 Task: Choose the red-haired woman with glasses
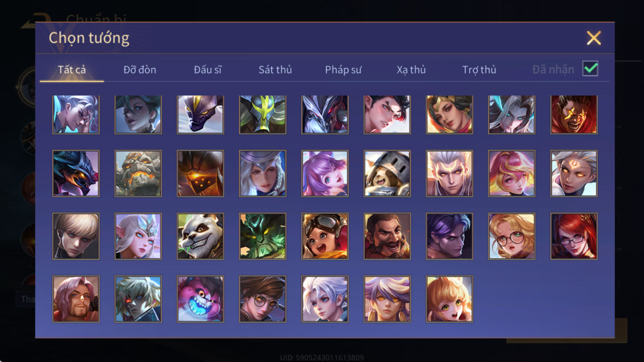pyautogui.click(x=574, y=236)
